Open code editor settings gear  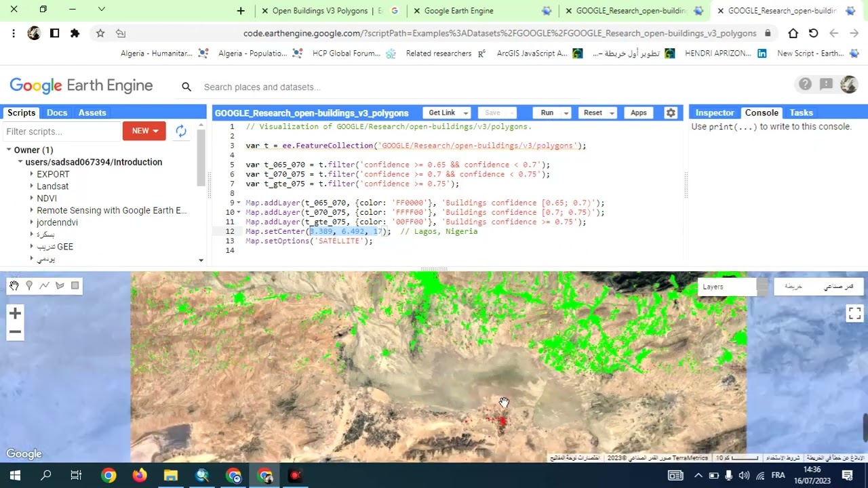(x=671, y=113)
